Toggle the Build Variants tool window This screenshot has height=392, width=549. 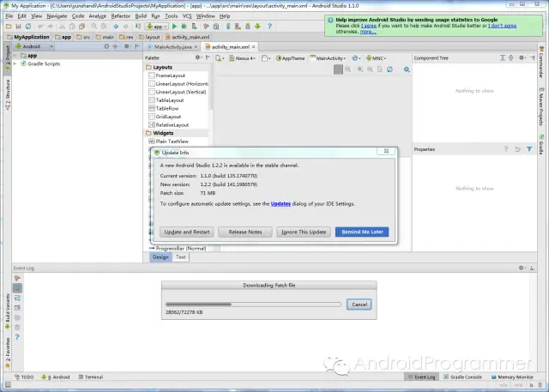point(8,311)
